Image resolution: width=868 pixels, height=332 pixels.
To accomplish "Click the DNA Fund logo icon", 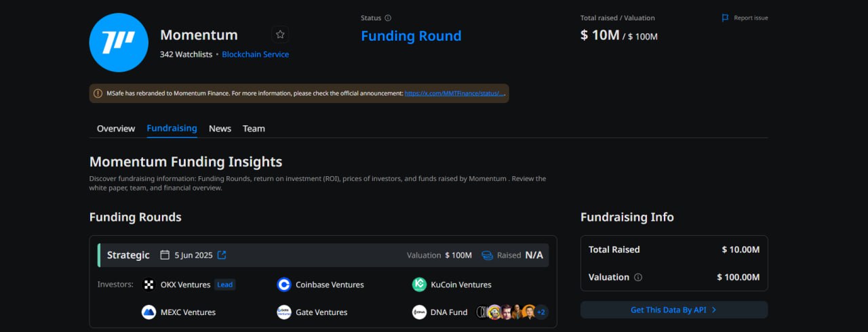I will 419,312.
